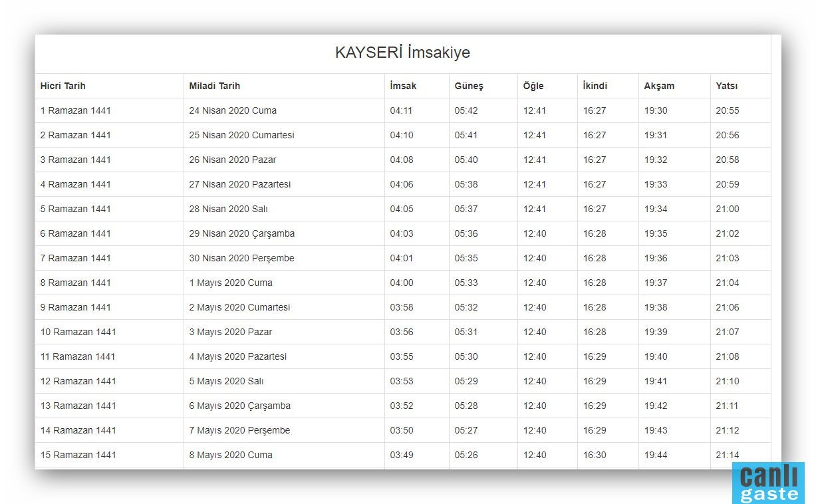Image resolution: width=816 pixels, height=504 pixels.
Task: Select '3 Mayıs 2020 Pazar' cell
Action: point(230,332)
